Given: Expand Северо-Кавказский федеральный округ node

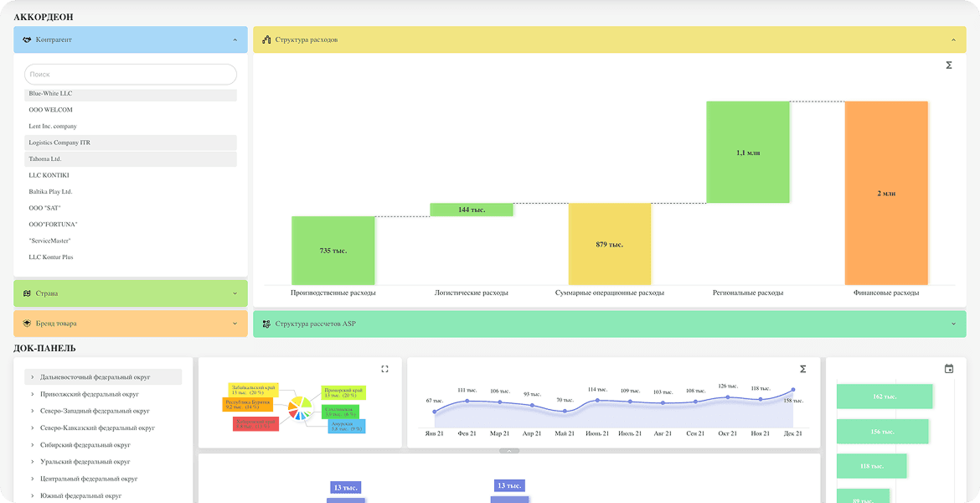Looking at the screenshot, I should coord(33,428).
